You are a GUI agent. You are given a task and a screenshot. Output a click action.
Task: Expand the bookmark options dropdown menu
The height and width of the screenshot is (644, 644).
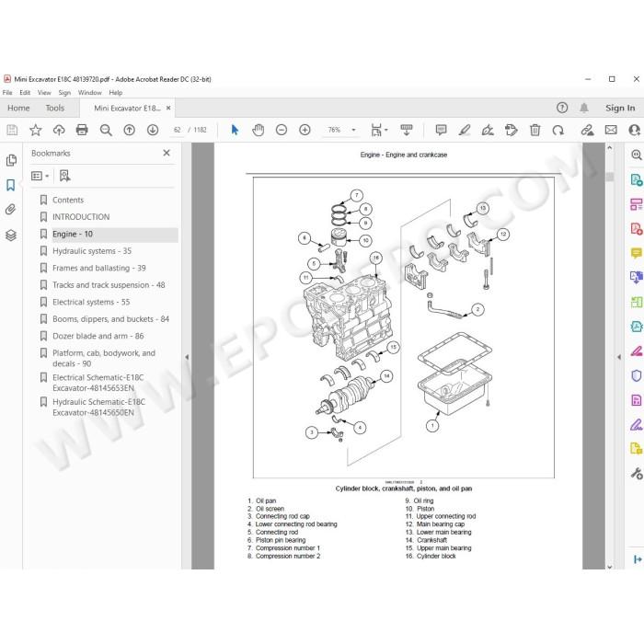(x=40, y=176)
